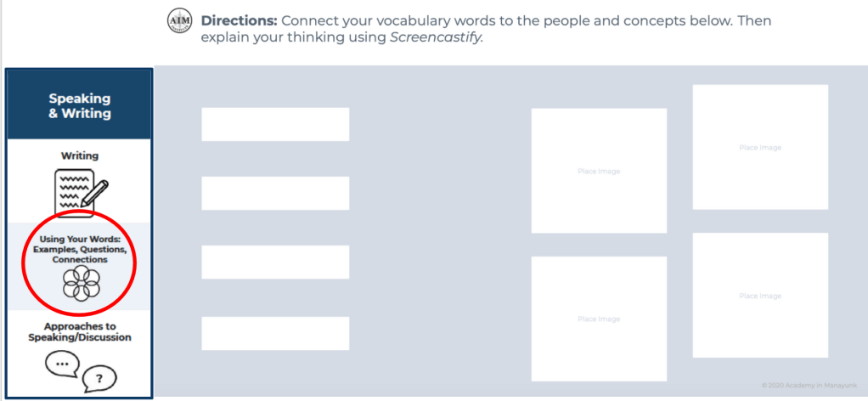Select the bottom vocabulary word box
Image resolution: width=868 pixels, height=401 pixels.
tap(275, 333)
